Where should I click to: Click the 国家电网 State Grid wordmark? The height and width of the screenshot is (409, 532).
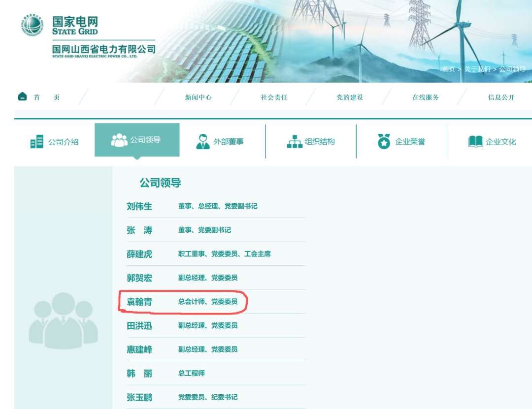pyautogui.click(x=75, y=26)
